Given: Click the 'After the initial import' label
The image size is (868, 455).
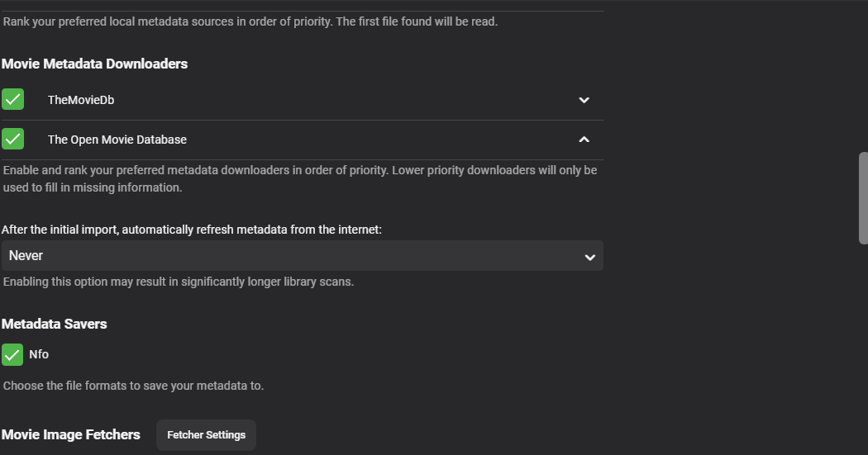Looking at the screenshot, I should (x=192, y=230).
